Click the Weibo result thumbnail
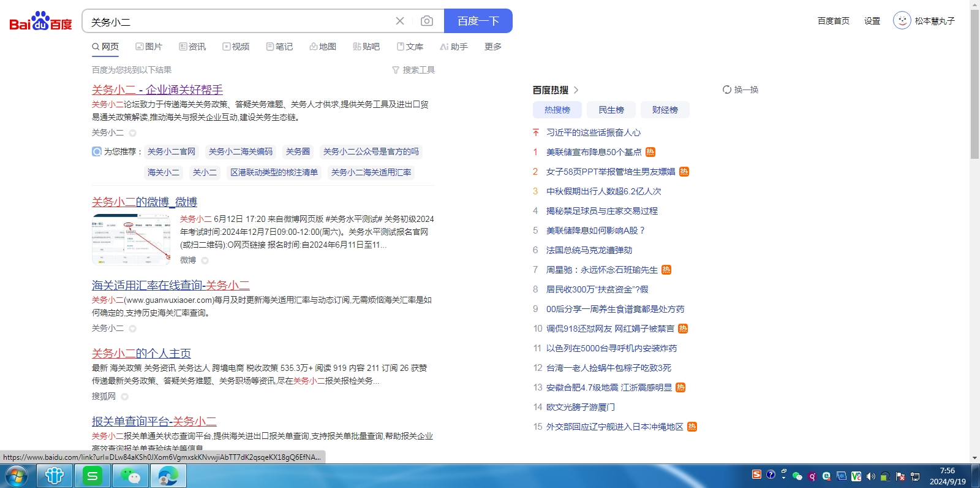 tap(131, 240)
